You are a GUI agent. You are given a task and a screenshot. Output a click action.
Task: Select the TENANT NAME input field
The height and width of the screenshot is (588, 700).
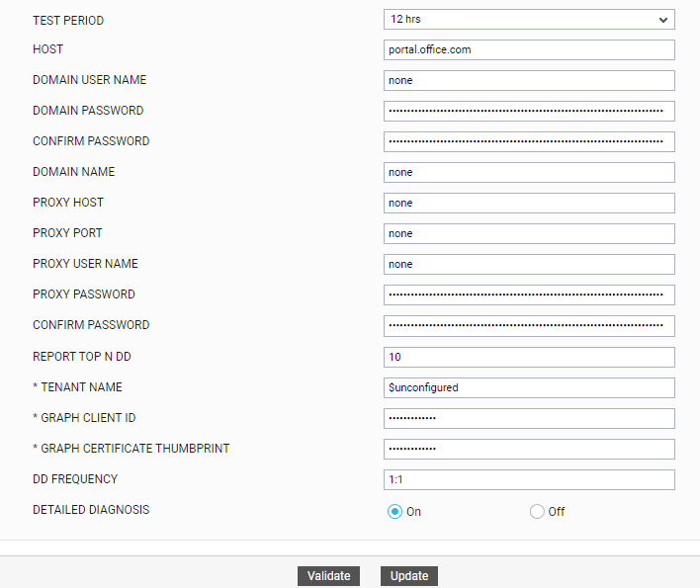tap(529, 388)
